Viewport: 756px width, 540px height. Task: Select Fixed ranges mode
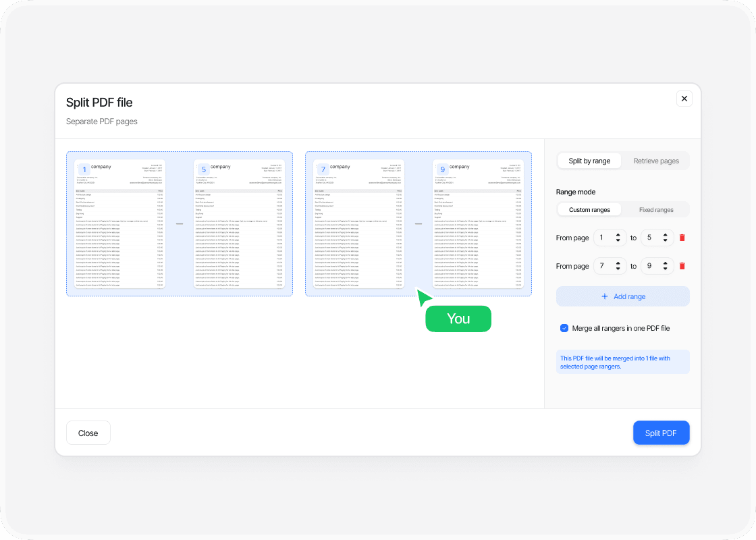pos(655,210)
